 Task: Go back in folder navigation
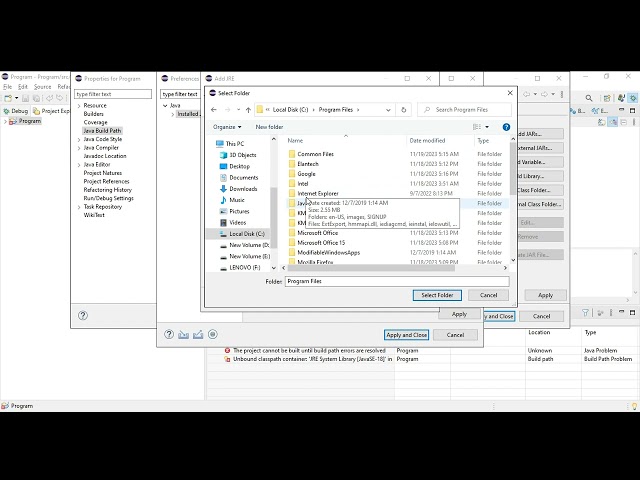[214, 110]
